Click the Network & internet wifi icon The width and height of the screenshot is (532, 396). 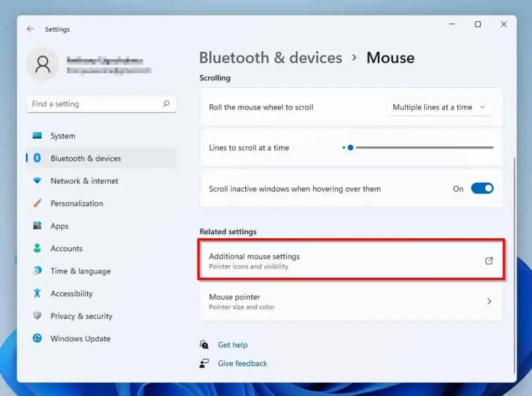pyautogui.click(x=37, y=181)
